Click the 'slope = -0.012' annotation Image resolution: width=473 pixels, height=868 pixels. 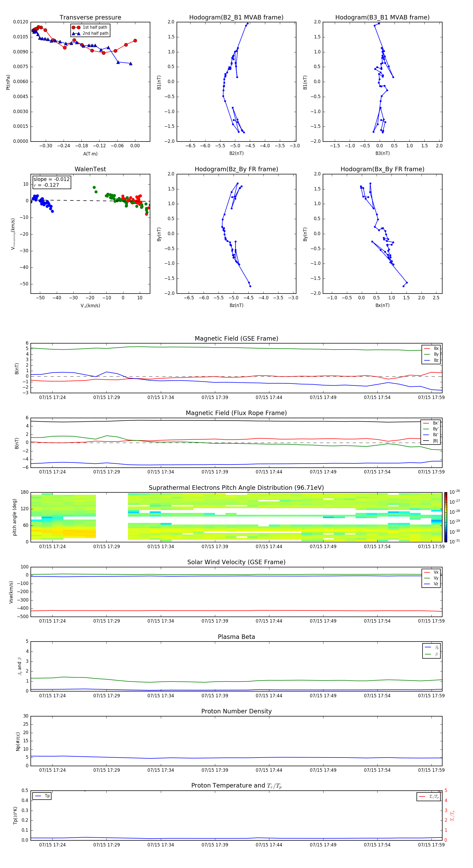click(52, 179)
